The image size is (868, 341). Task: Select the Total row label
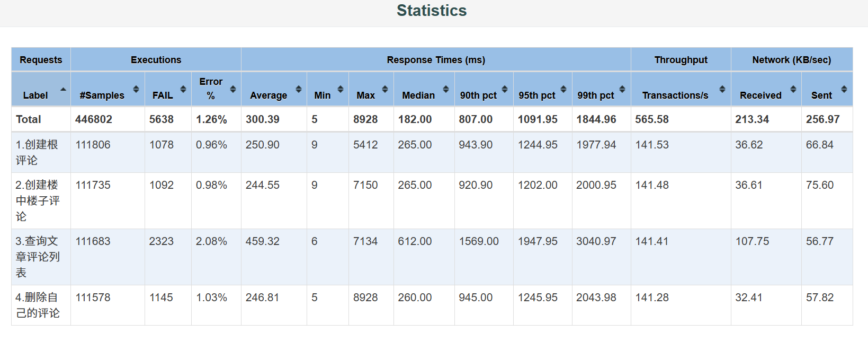pyautogui.click(x=29, y=119)
